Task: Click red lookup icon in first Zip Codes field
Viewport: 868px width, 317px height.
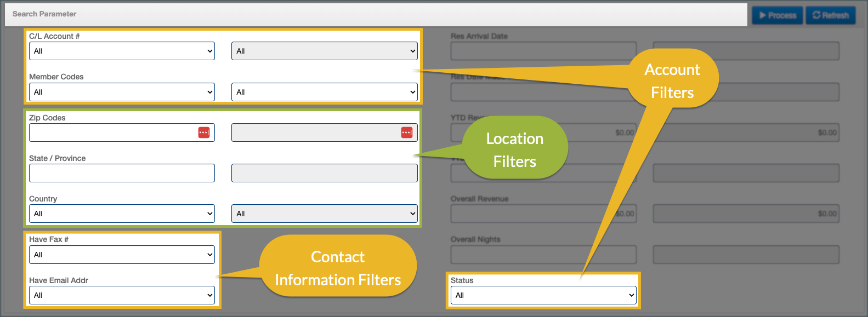Action: [204, 132]
